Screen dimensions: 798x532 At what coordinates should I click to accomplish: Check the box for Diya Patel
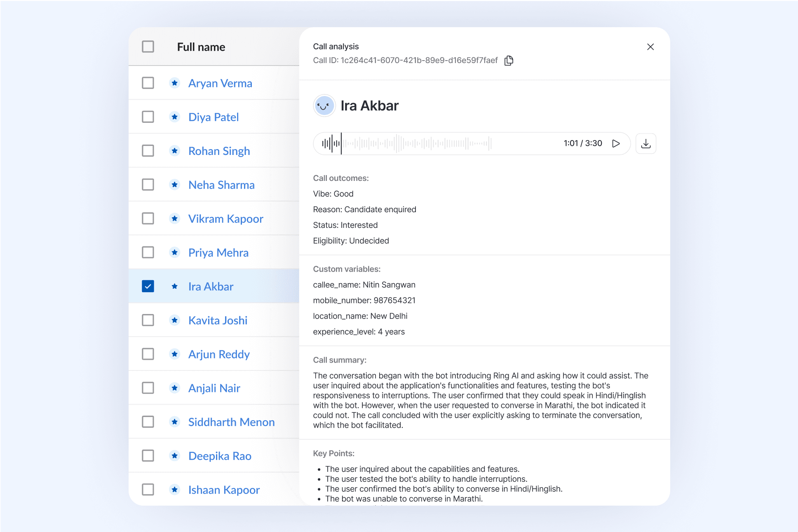point(148,117)
